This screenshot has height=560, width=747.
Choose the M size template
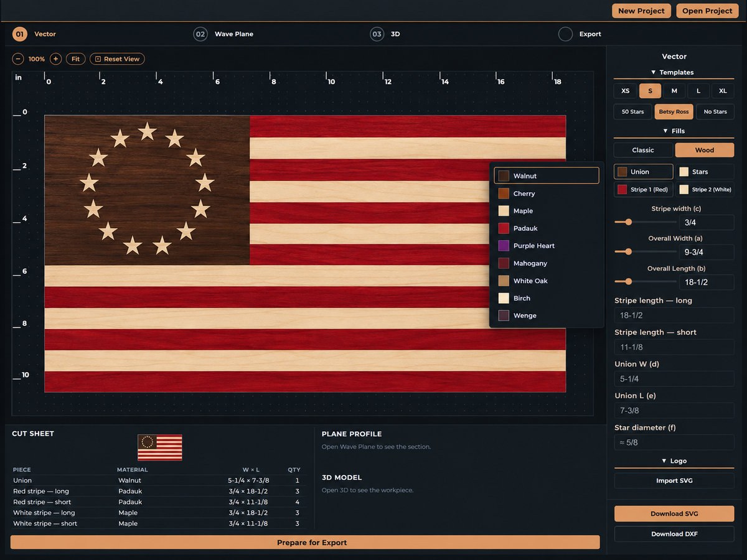674,91
